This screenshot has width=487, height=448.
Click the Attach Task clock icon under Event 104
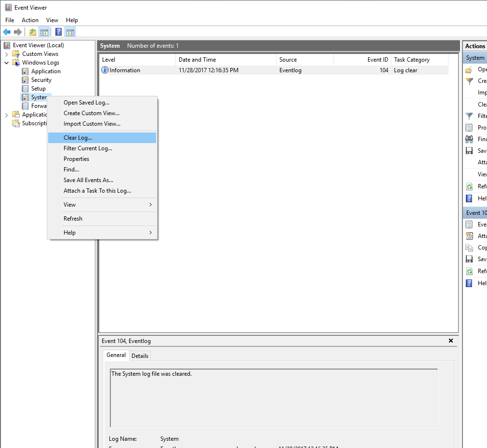469,236
